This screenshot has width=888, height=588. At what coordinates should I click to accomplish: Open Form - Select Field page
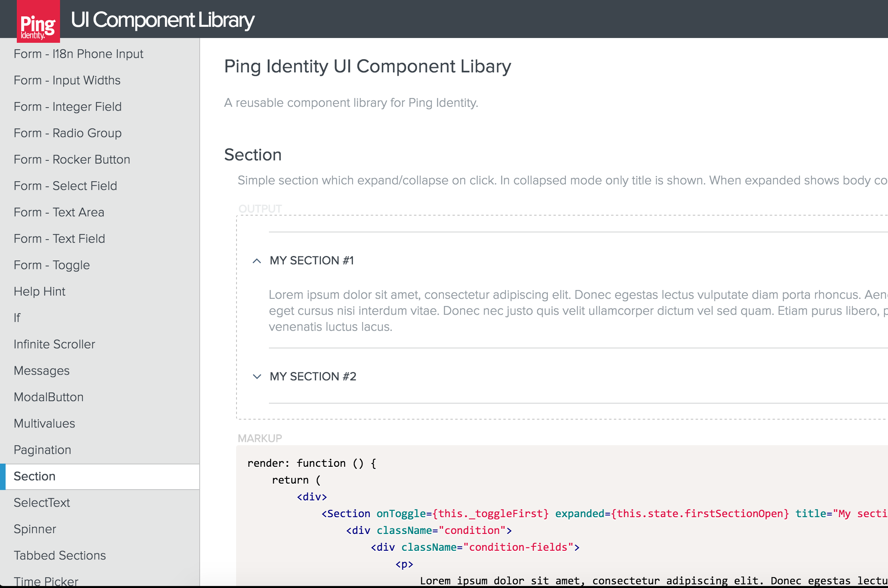pyautogui.click(x=65, y=186)
